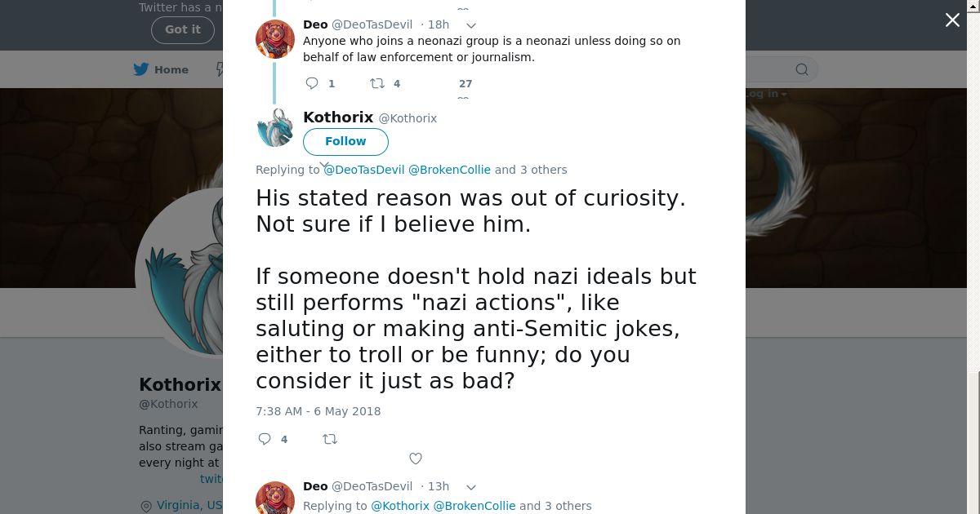The width and height of the screenshot is (980, 514).
Task: Open the 7:38 AM - 6 May 2018 timestamp
Action: 318,411
